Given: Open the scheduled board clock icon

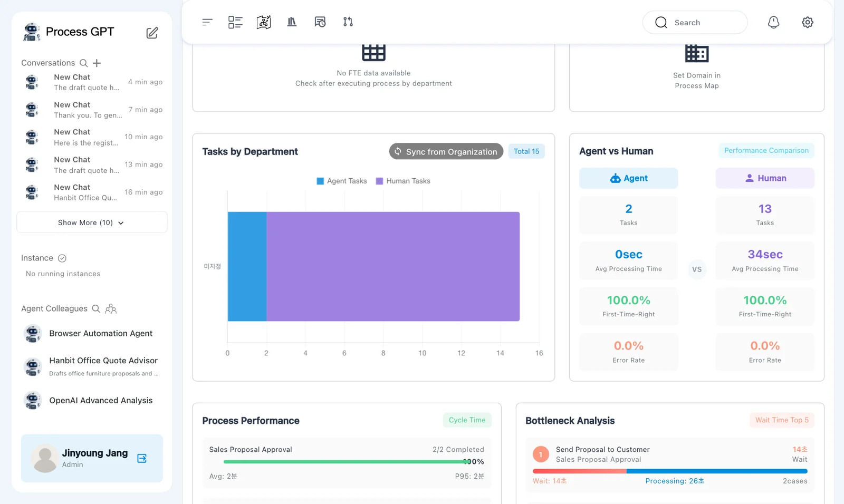Looking at the screenshot, I should pos(320,22).
